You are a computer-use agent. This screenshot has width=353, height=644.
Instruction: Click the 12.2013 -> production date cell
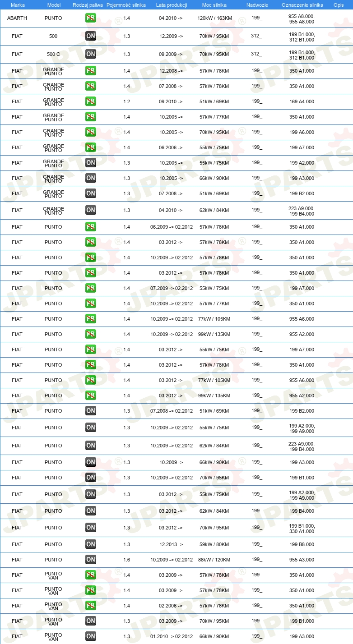pos(171,544)
